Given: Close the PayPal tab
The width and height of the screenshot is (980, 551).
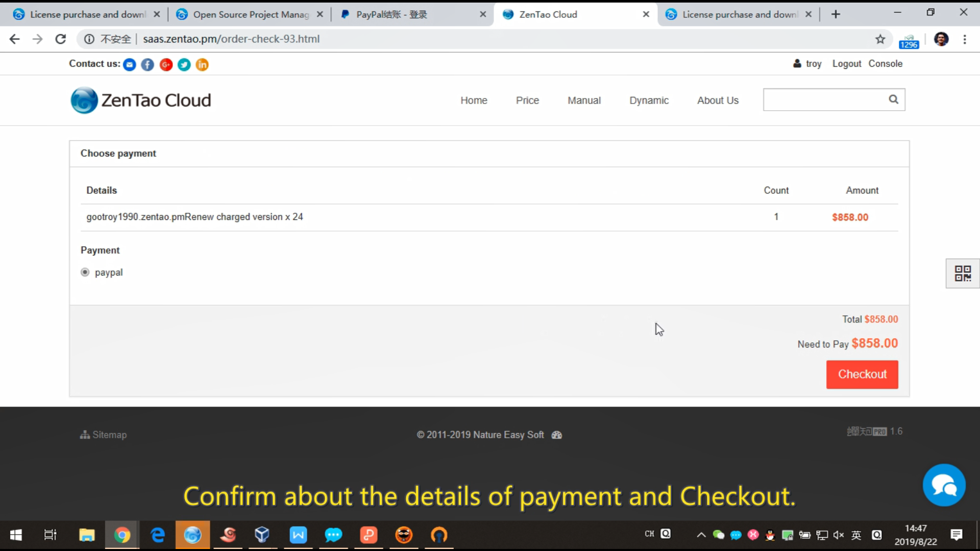Looking at the screenshot, I should pyautogui.click(x=483, y=14).
